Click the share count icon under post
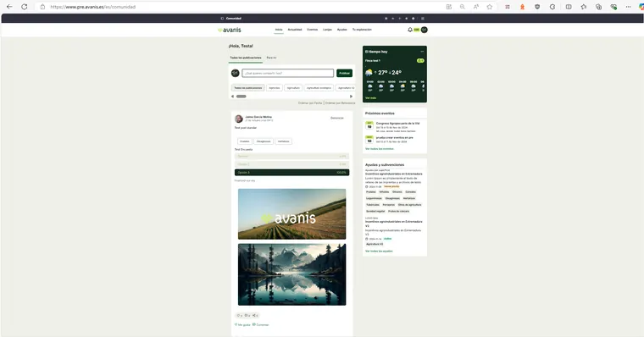 coord(255,315)
